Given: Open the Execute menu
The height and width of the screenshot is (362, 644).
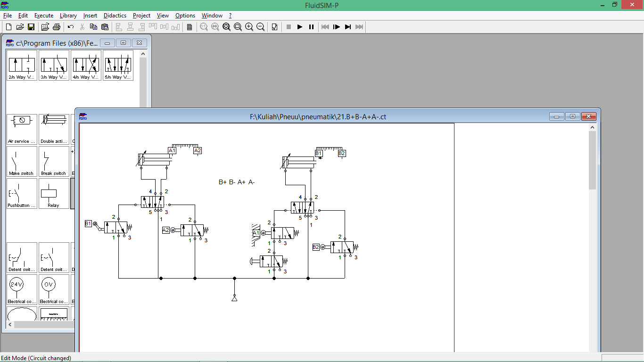Looking at the screenshot, I should point(43,16).
